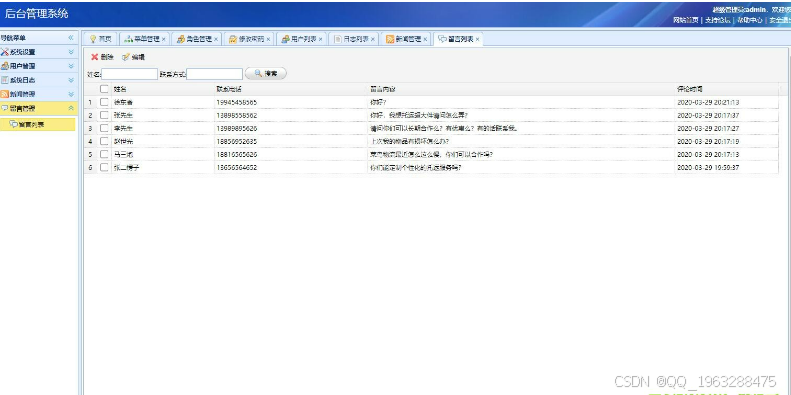Image resolution: width=791 pixels, height=395 pixels.
Task: Check the checkbox in row 1
Action: [104, 102]
